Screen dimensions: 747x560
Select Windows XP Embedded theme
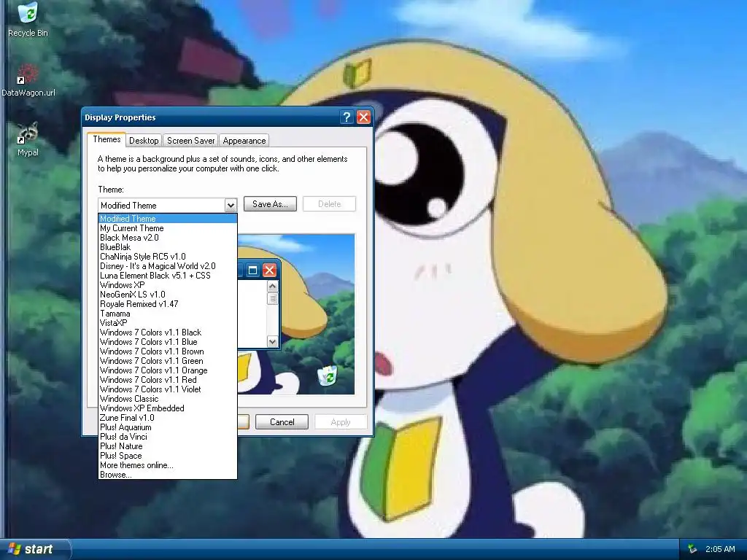[x=167, y=408]
